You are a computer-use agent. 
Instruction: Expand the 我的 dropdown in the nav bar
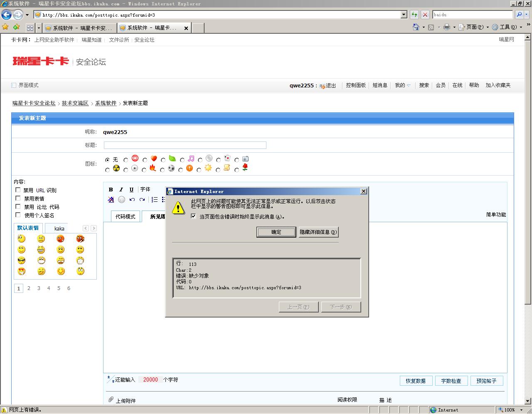tap(403, 85)
